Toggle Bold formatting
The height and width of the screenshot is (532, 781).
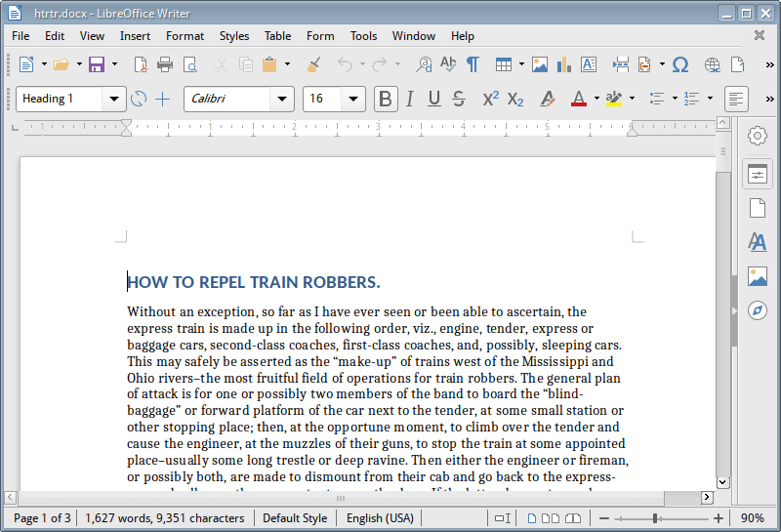[386, 99]
